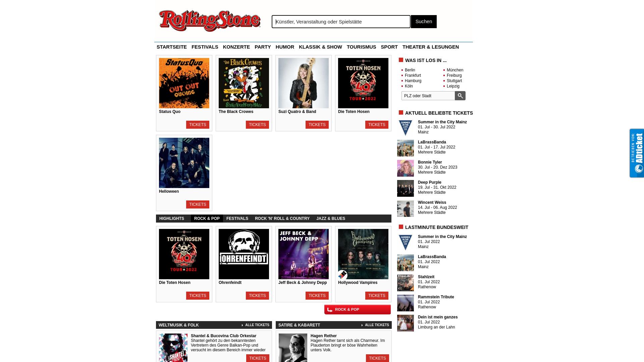Click the LASTMINUTE BUNDESWEIT star icon

pos(401,227)
